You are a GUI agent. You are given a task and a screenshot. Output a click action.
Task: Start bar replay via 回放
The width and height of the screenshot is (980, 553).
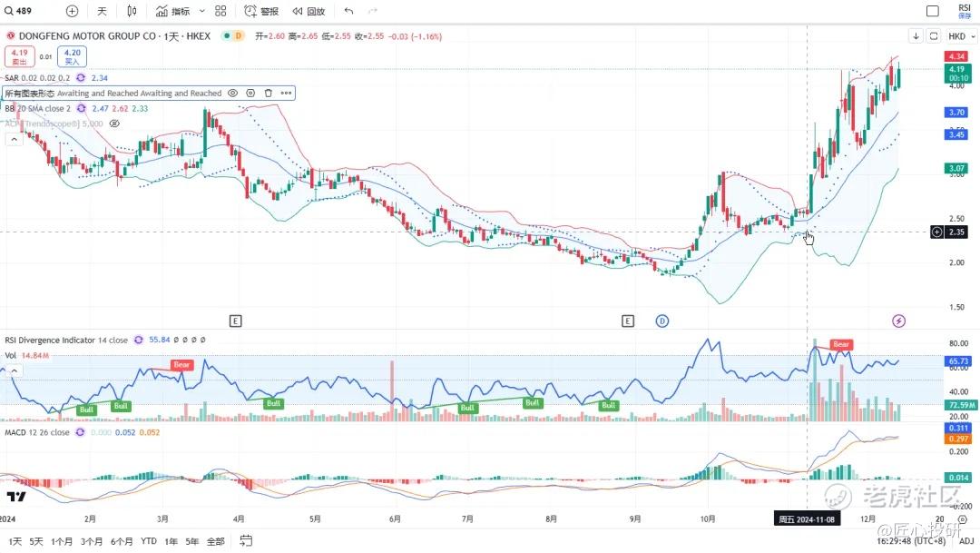(309, 11)
